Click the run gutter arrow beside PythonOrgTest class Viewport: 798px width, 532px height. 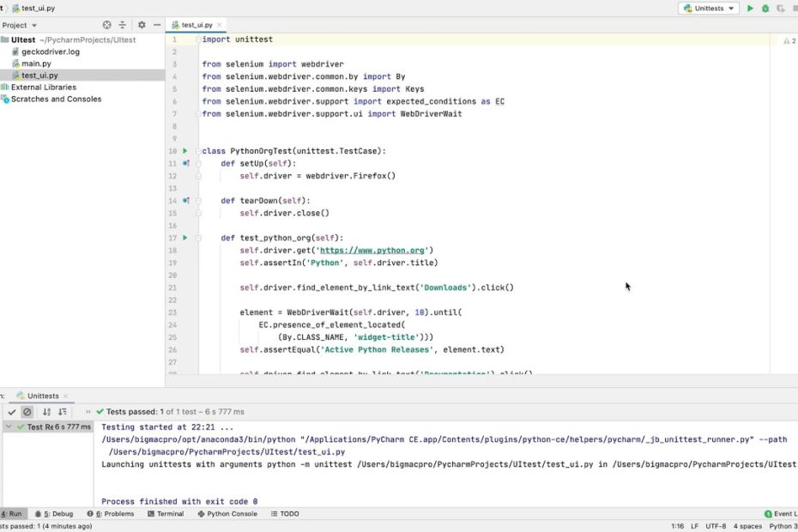[184, 151]
